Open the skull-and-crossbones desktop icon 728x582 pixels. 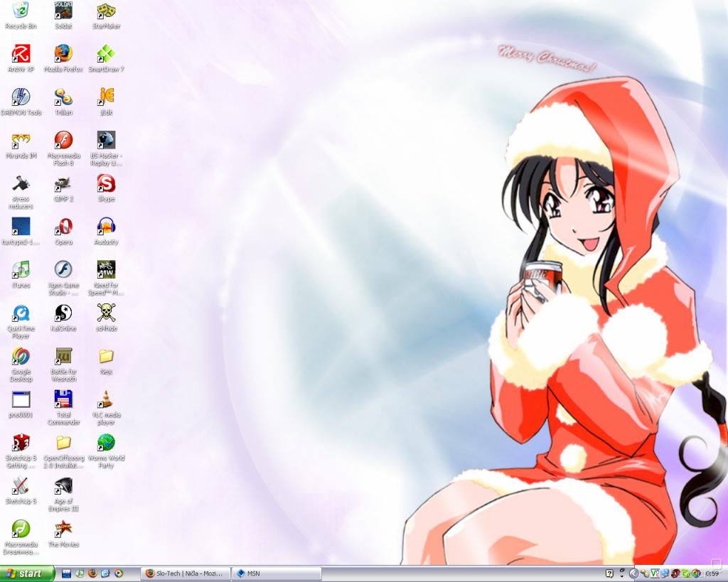[x=107, y=318]
